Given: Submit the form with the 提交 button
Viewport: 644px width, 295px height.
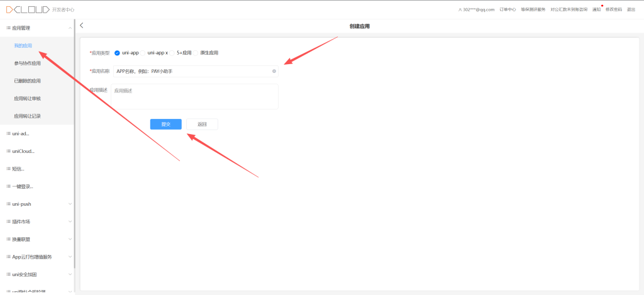Looking at the screenshot, I should (166, 124).
